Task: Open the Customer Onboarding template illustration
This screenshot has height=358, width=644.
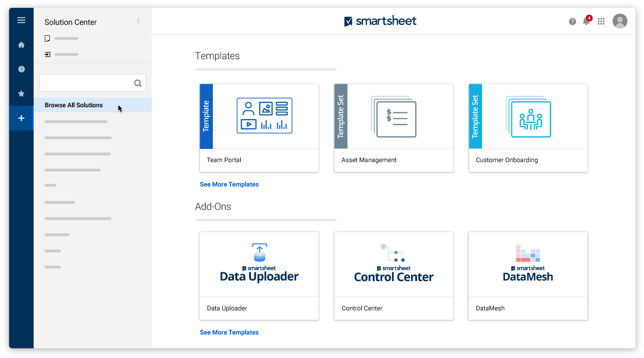Action: point(529,117)
